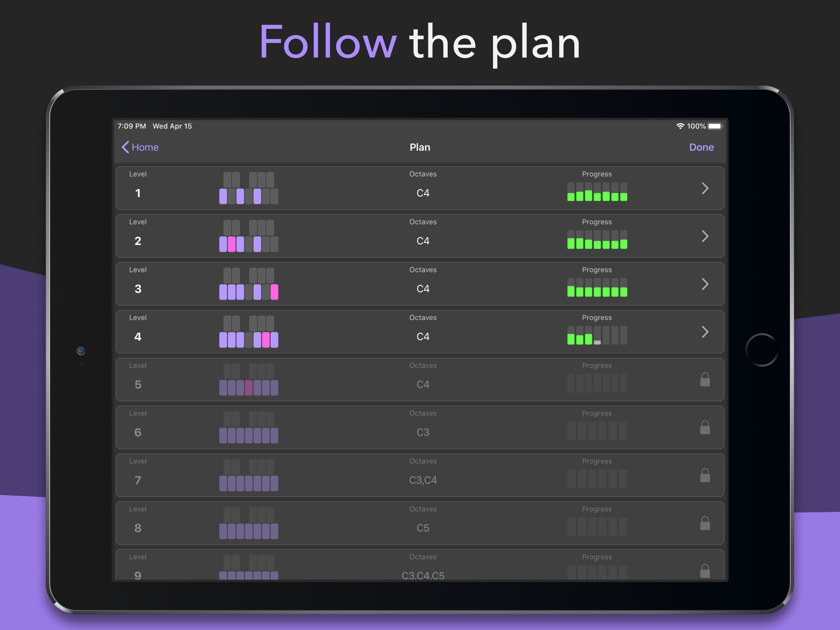This screenshot has height=630, width=840.
Task: Click the lock icon for Level 6
Action: [x=705, y=428]
